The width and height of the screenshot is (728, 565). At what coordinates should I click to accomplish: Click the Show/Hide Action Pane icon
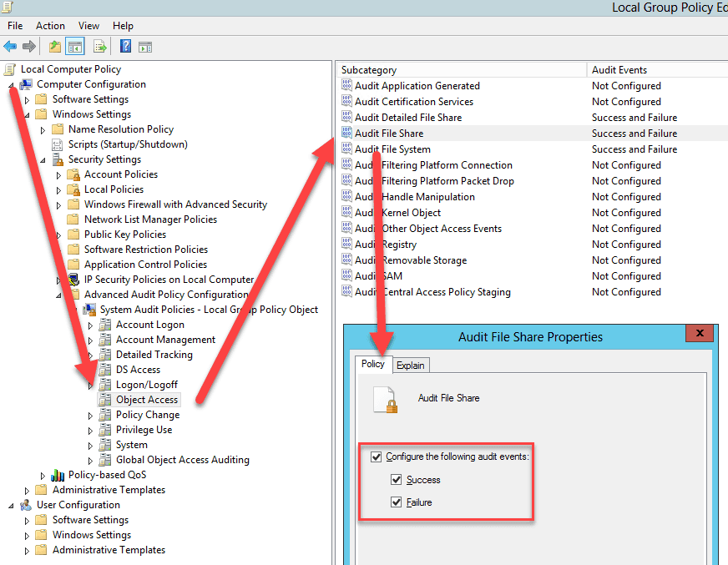coord(145,47)
